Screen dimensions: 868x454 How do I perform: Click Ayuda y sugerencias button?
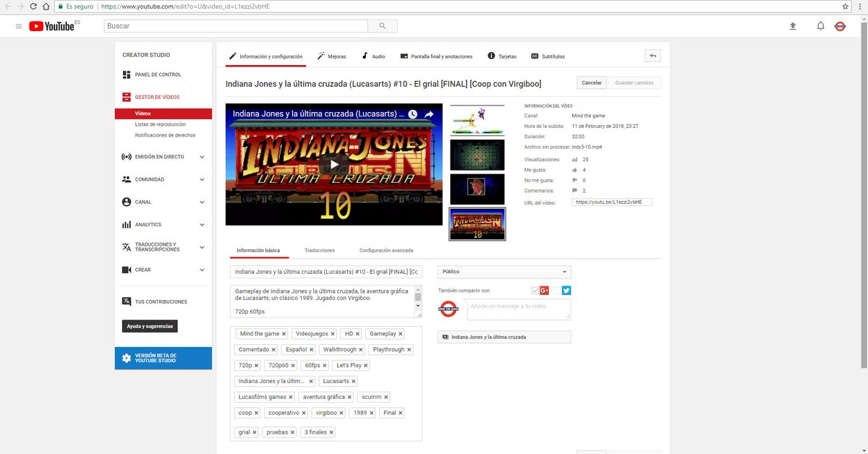[150, 326]
